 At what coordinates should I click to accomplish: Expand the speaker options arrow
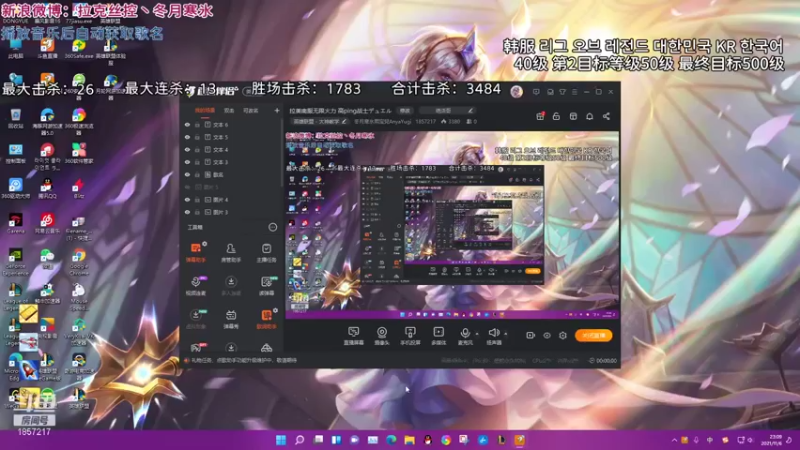click(506, 334)
